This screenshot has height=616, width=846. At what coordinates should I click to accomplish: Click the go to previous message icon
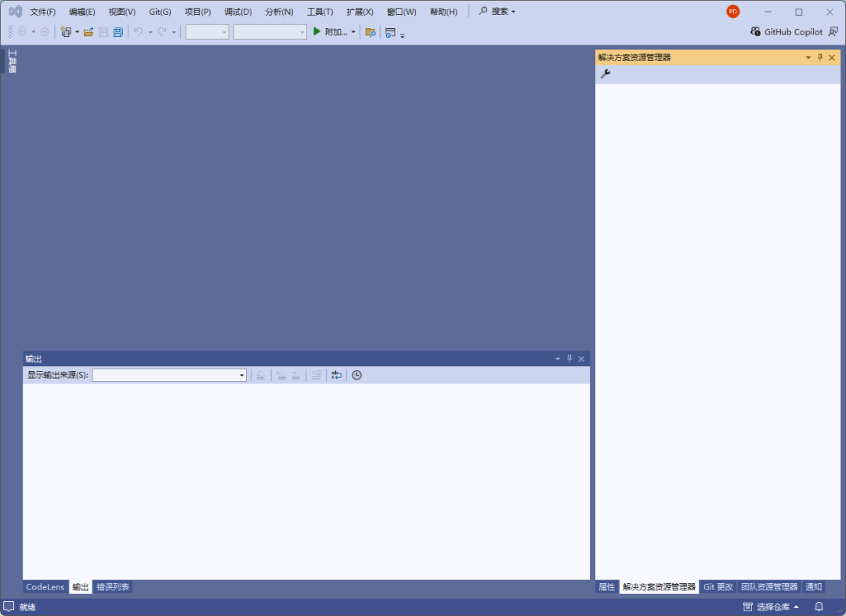point(281,375)
